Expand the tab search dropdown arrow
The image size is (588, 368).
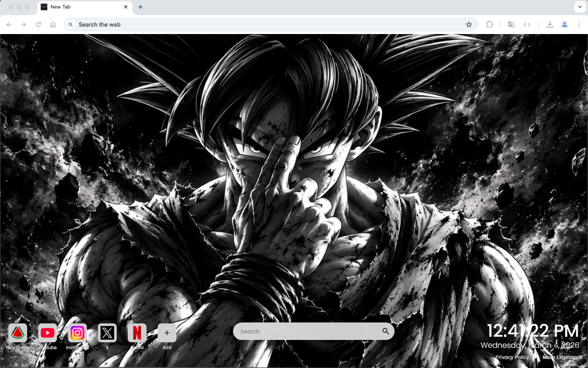coord(579,7)
